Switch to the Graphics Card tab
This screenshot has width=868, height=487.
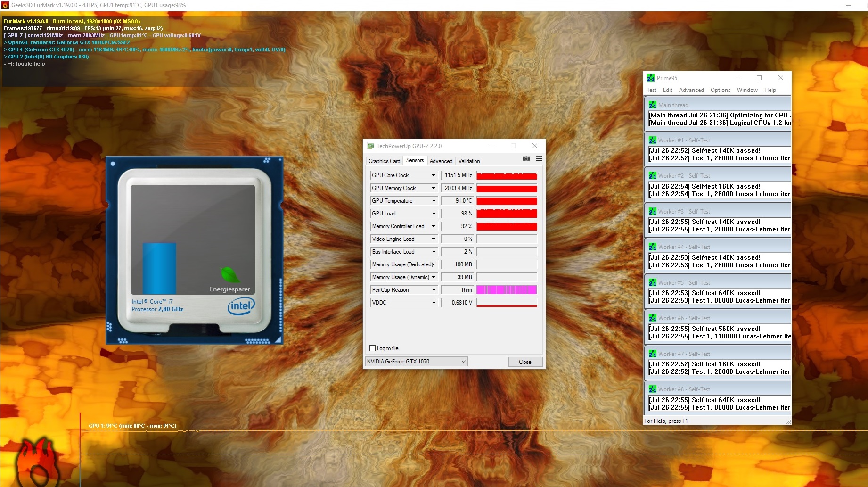click(385, 161)
